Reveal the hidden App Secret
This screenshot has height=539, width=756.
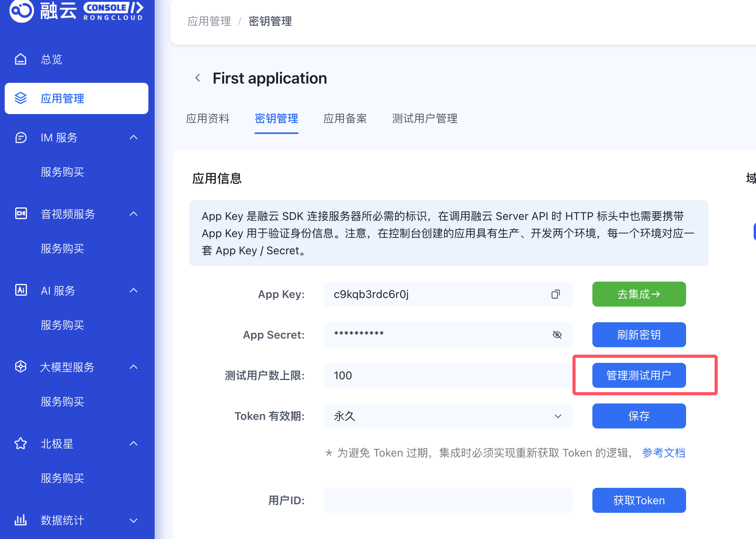[x=557, y=335]
